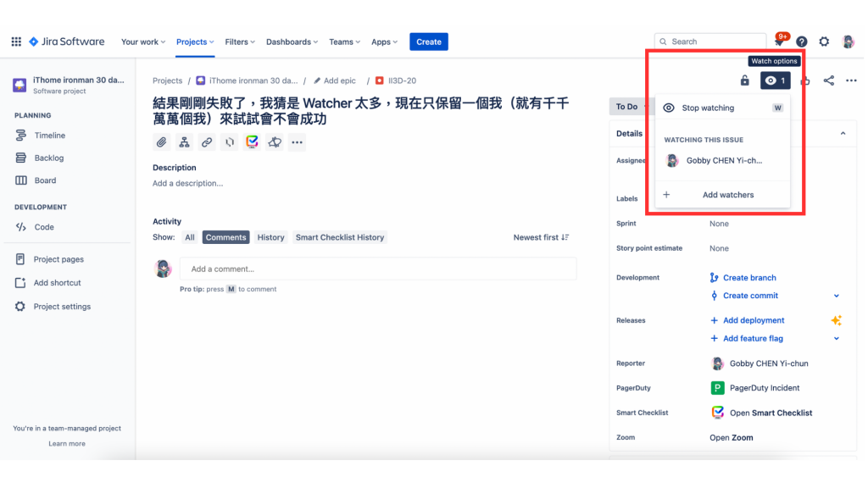Click the Smart Checklist toolbar icon

point(252,142)
